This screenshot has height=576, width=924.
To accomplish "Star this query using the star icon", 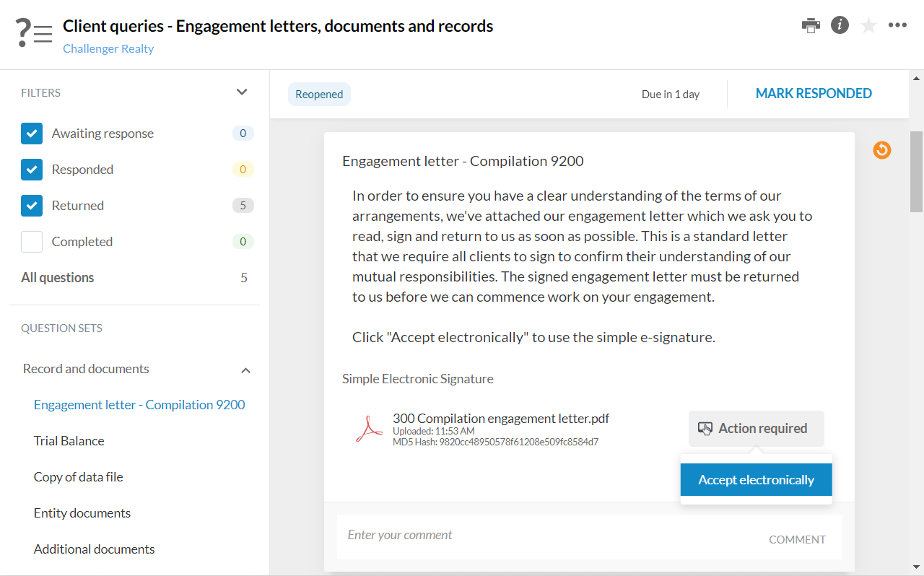I will tap(868, 25).
